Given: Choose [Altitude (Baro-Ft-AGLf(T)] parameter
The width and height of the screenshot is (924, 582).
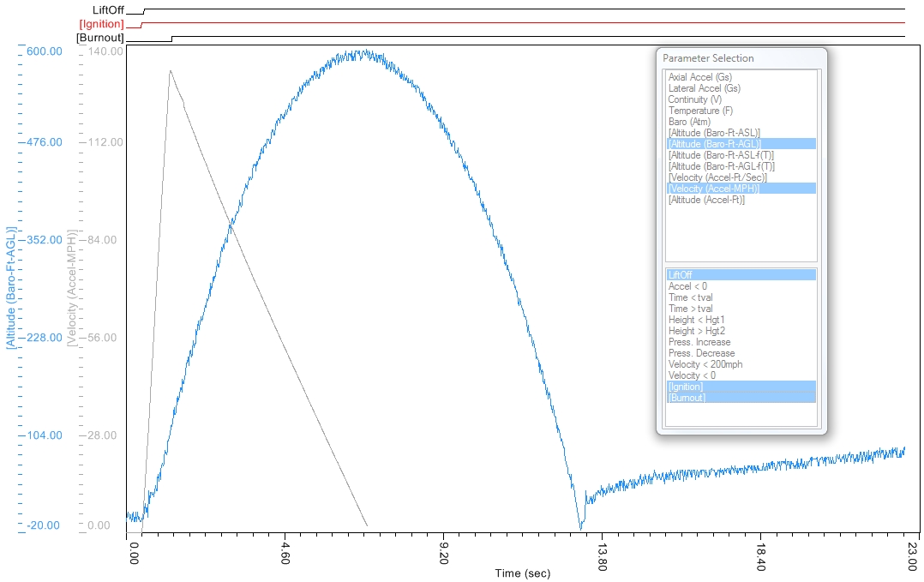Looking at the screenshot, I should (722, 166).
